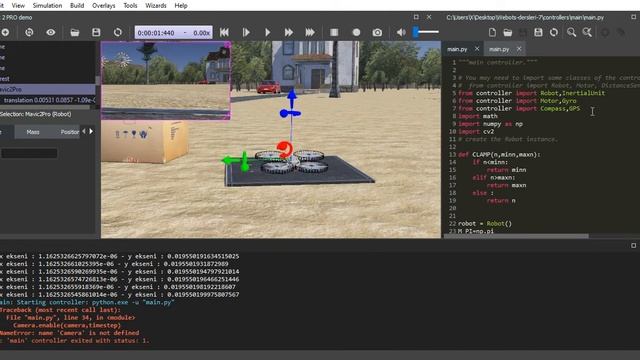The width and height of the screenshot is (640, 360).
Task: Run simulation in fast mode
Action: point(289,32)
